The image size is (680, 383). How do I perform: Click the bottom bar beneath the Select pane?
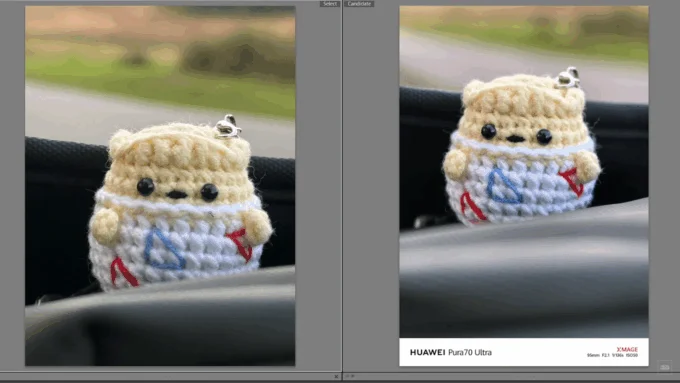pos(170,376)
